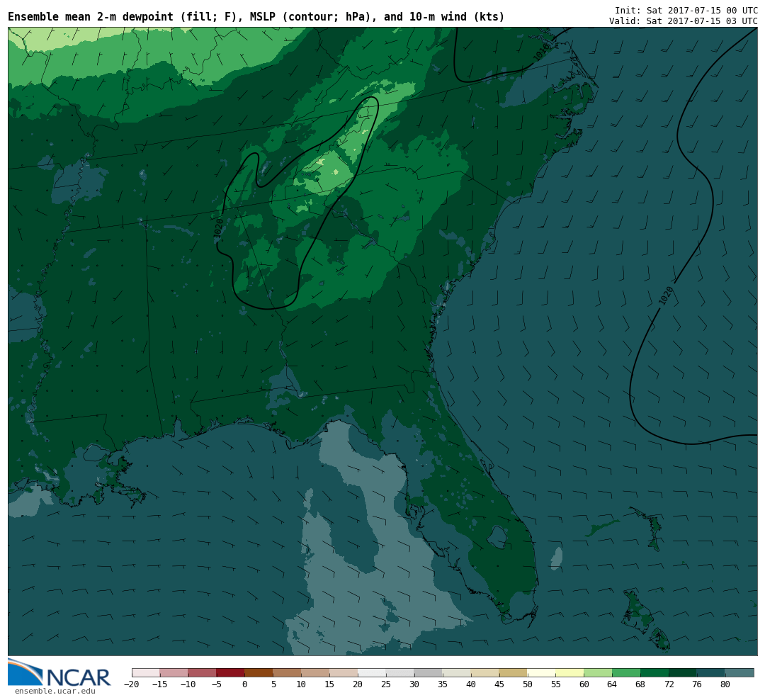Pick the gray-teal swatch right of 80
765x700 pixels.
[739, 672]
